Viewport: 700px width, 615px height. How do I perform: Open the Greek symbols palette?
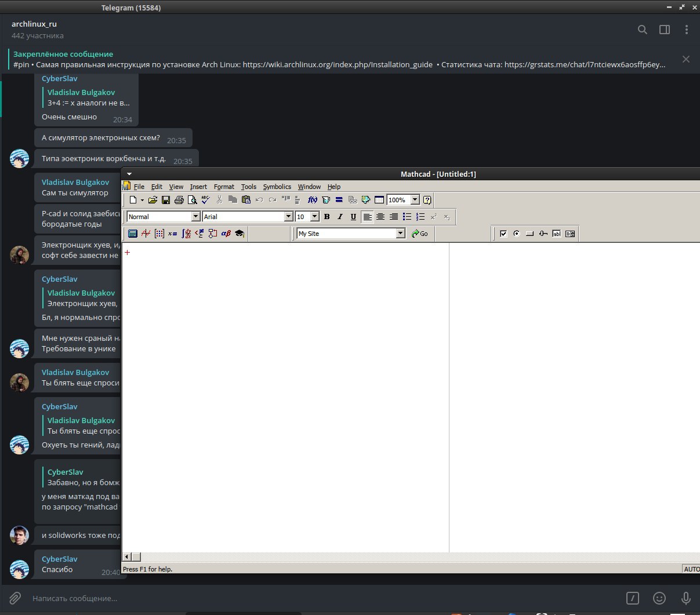click(226, 234)
